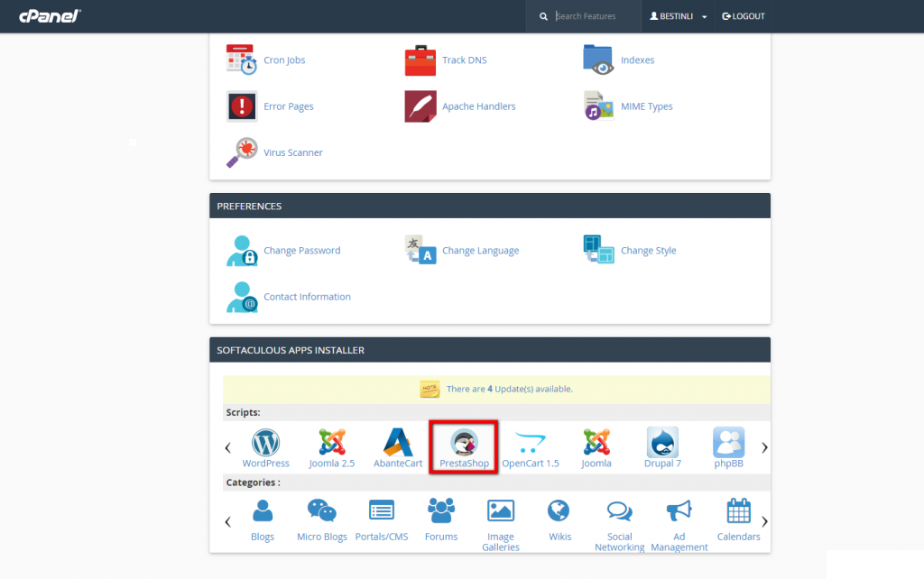Image resolution: width=924 pixels, height=579 pixels.
Task: Click the yellow note icon in updates banner
Action: pos(430,389)
